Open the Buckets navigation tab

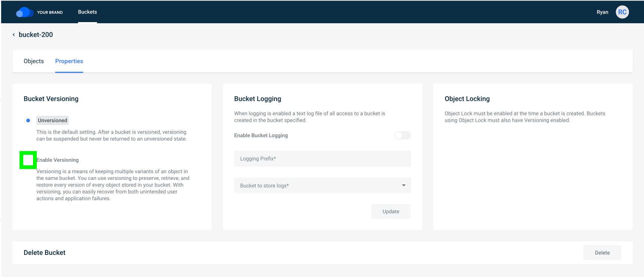pos(87,12)
